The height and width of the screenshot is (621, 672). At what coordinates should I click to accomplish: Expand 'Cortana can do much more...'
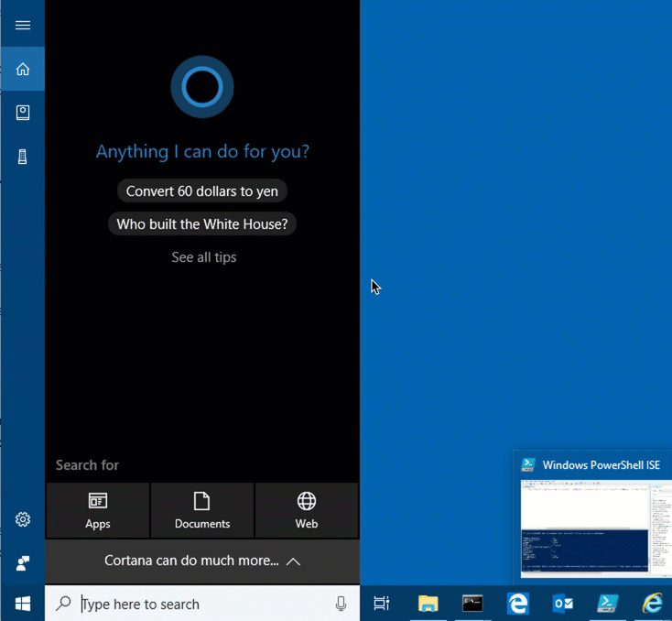coord(202,561)
